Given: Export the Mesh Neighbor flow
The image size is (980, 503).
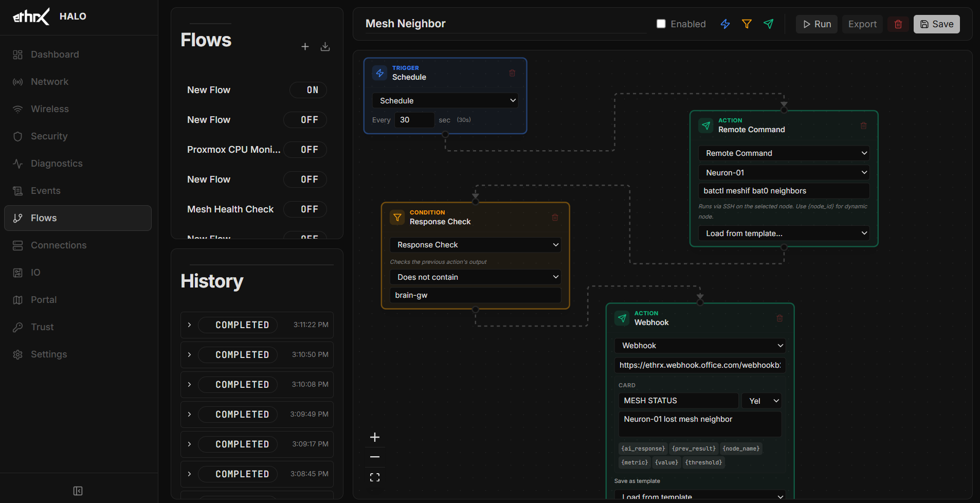Looking at the screenshot, I should (x=862, y=24).
